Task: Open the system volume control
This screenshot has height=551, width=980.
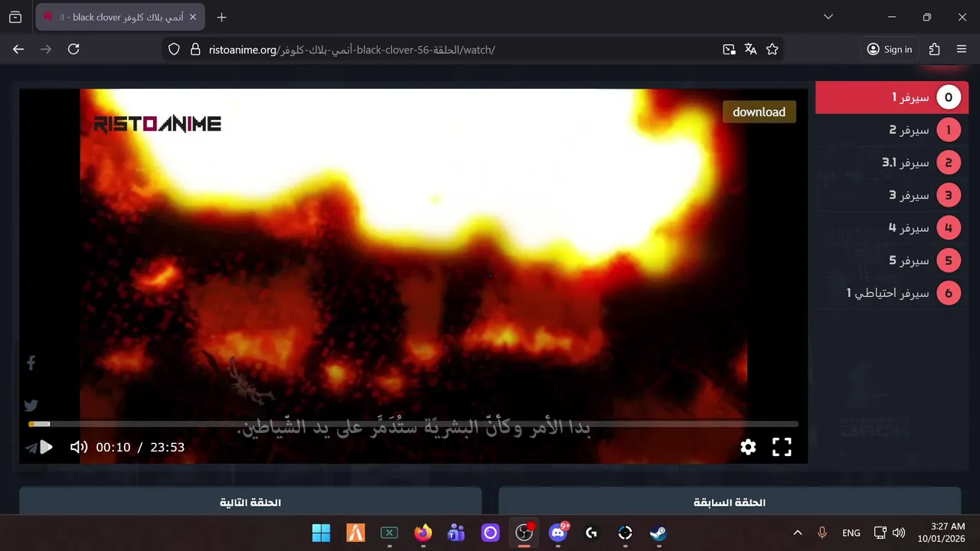Action: click(x=898, y=533)
